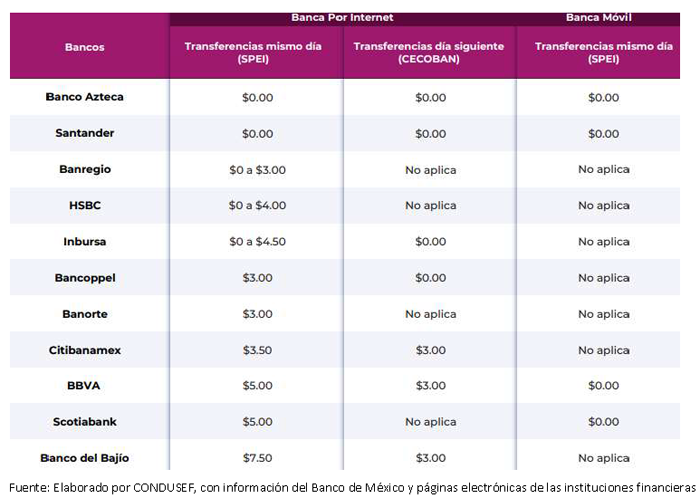The image size is (700, 498).
Task: Select the Banco del Bajío label
Action: click(x=84, y=458)
